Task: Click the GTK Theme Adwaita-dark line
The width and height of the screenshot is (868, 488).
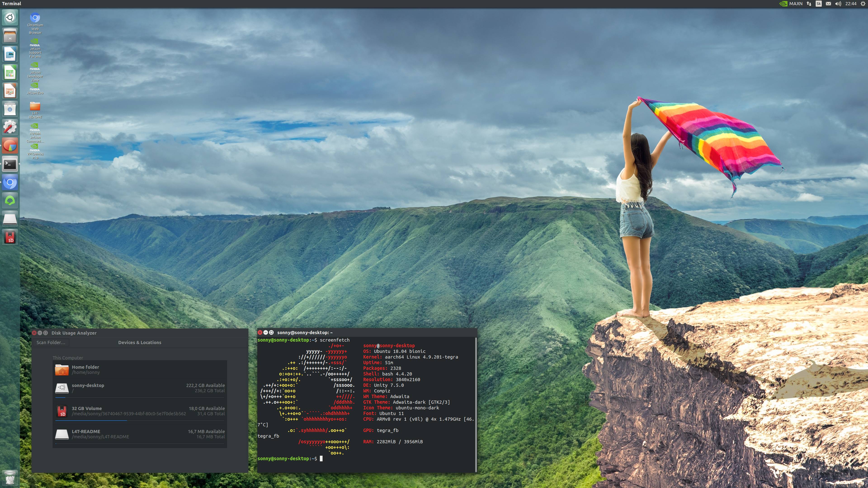Action: [406, 402]
